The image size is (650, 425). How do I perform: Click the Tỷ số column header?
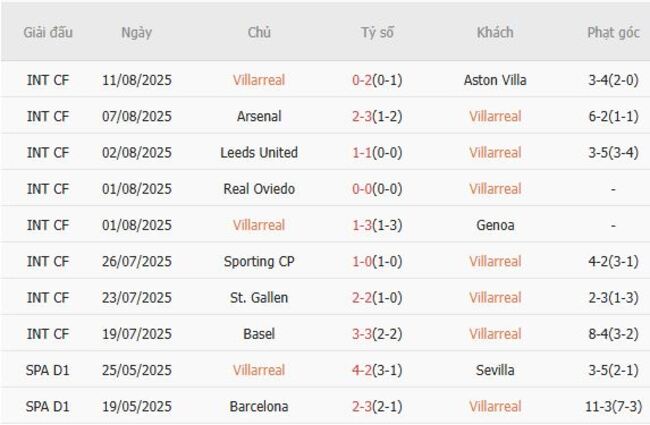coord(377,32)
